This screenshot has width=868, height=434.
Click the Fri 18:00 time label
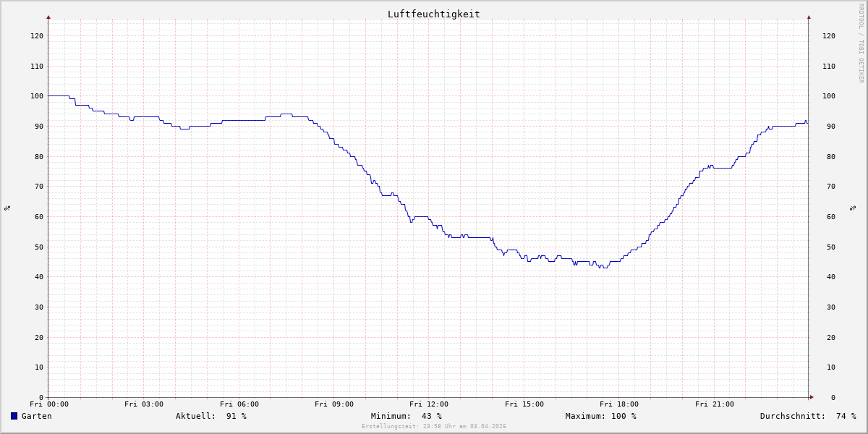tap(619, 404)
